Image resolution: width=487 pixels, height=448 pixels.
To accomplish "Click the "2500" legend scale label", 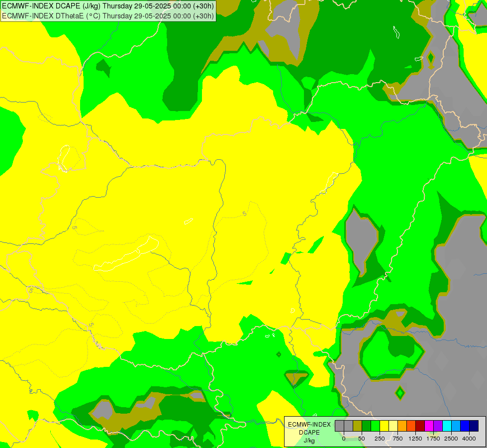I will [x=451, y=439].
